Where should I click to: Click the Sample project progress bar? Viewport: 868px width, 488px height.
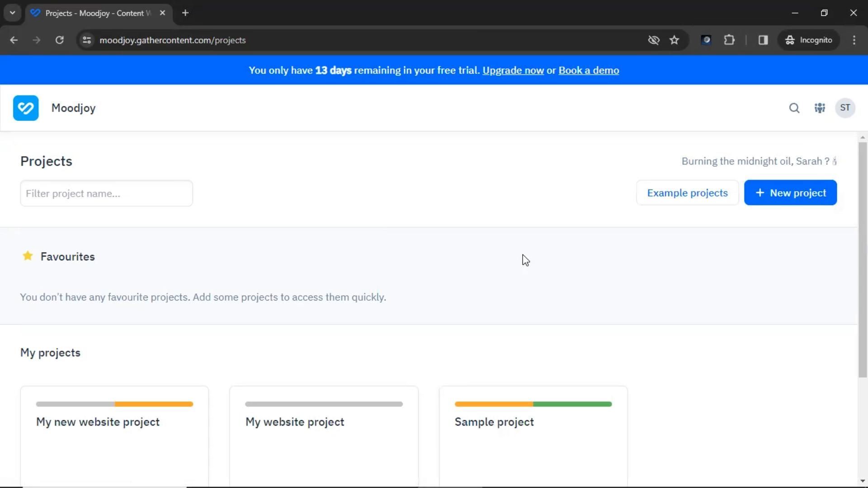(x=533, y=404)
